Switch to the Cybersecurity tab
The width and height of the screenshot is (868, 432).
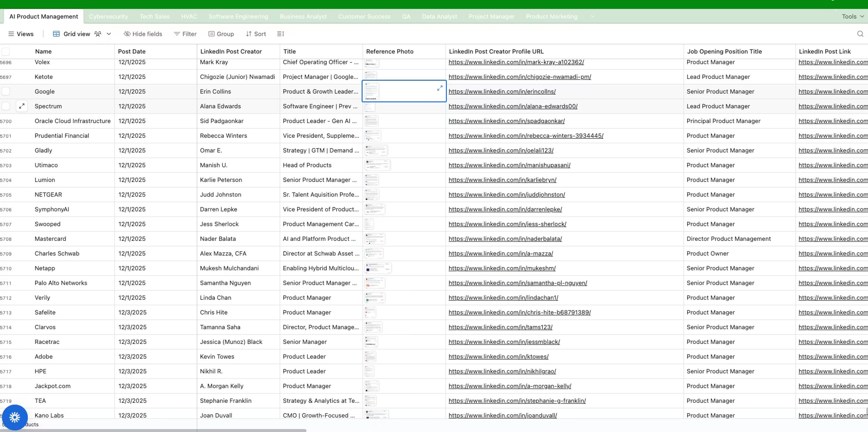pos(108,16)
